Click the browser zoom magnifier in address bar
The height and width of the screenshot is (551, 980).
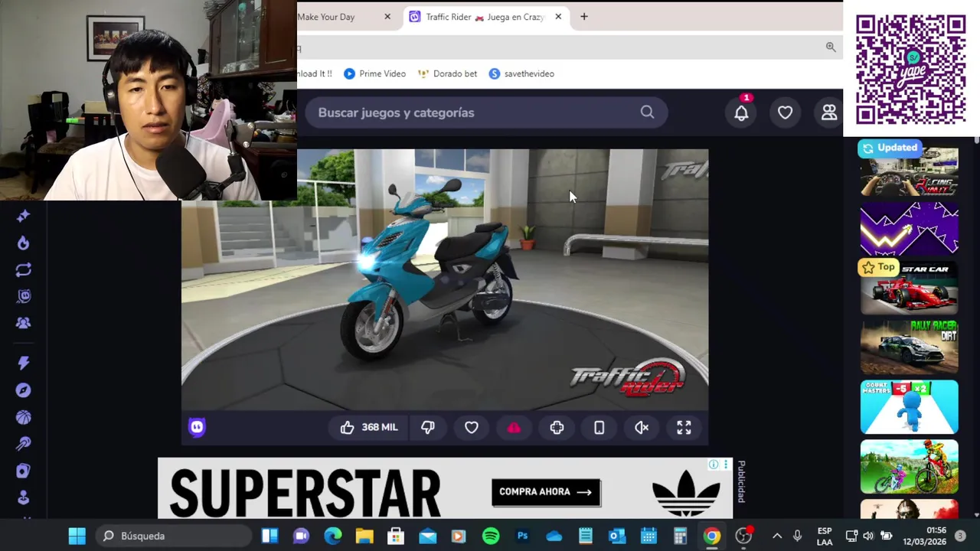coord(831,47)
